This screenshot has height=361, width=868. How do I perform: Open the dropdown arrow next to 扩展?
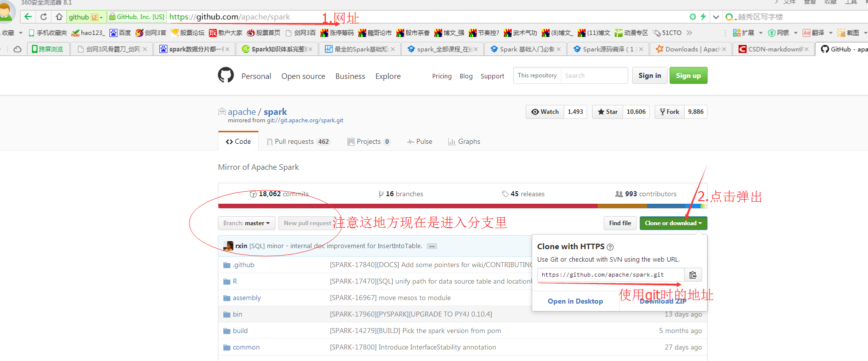point(761,32)
